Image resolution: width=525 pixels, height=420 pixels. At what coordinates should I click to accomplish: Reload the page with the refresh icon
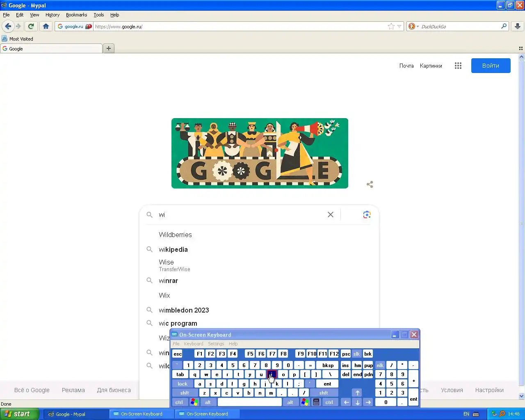click(31, 26)
